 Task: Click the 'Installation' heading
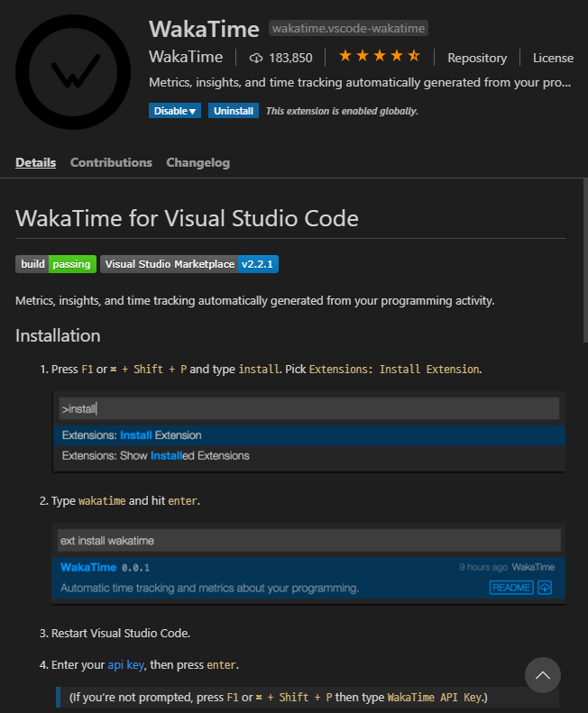coord(58,335)
